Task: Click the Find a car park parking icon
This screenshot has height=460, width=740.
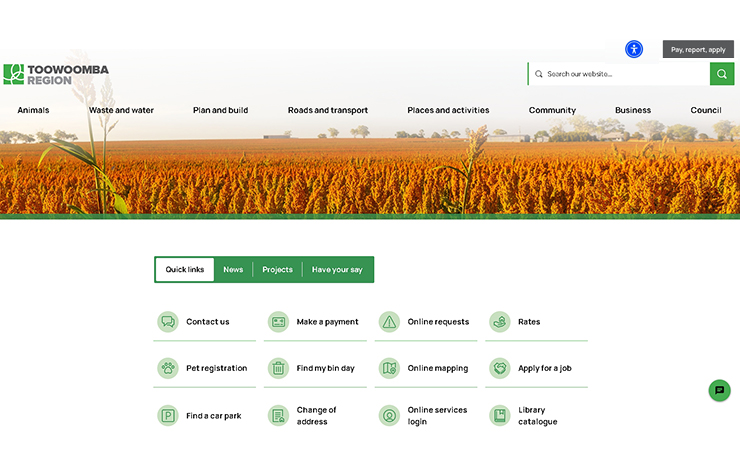Action: [x=168, y=416]
